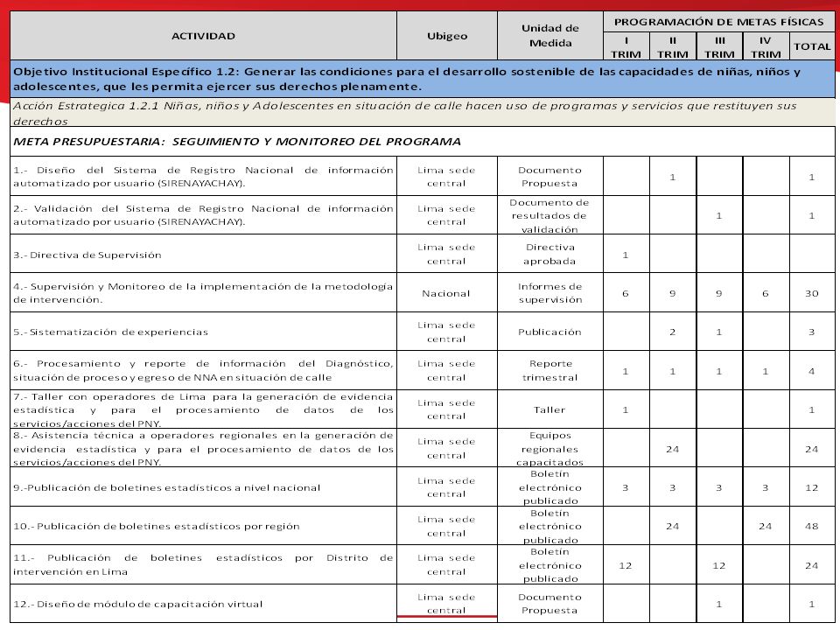Click Lima sede central in capacitación virtual row
This screenshot has height=630, width=840.
(x=446, y=604)
